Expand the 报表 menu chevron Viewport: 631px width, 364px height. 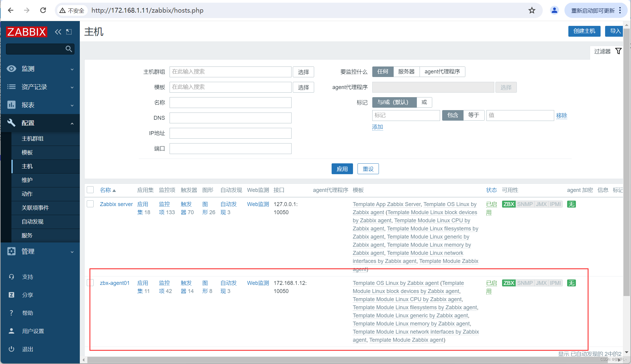coord(72,105)
